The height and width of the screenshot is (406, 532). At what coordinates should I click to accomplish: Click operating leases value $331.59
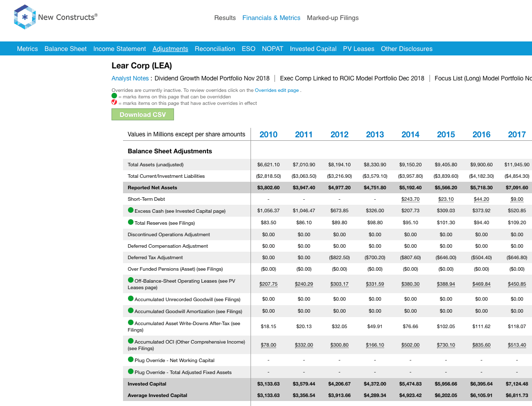click(375, 284)
